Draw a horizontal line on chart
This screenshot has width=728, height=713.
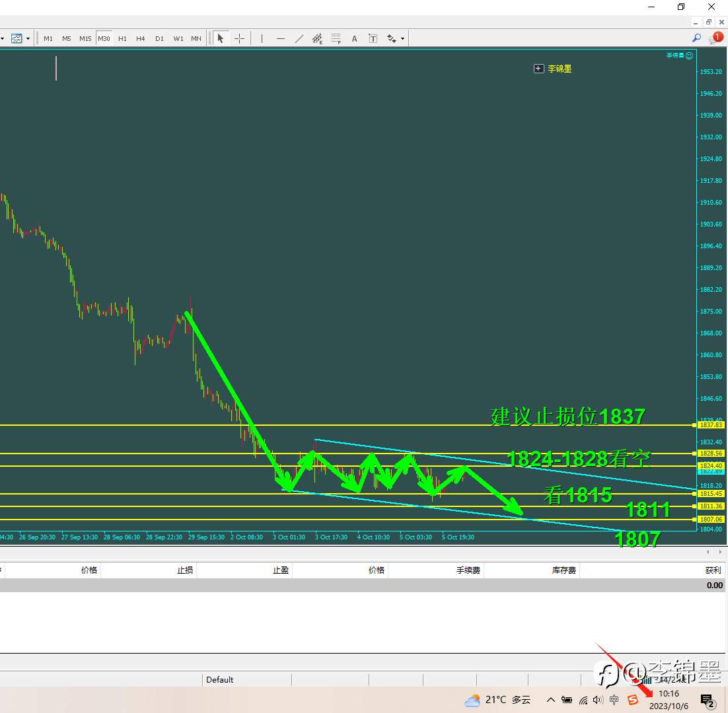280,38
